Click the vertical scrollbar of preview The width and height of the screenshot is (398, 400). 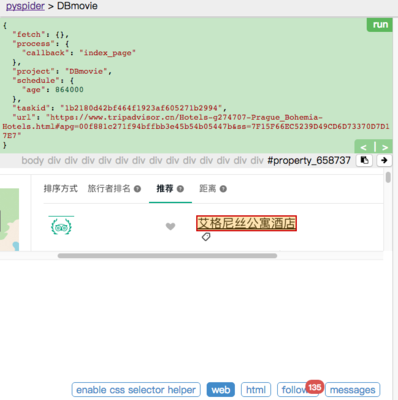388,177
